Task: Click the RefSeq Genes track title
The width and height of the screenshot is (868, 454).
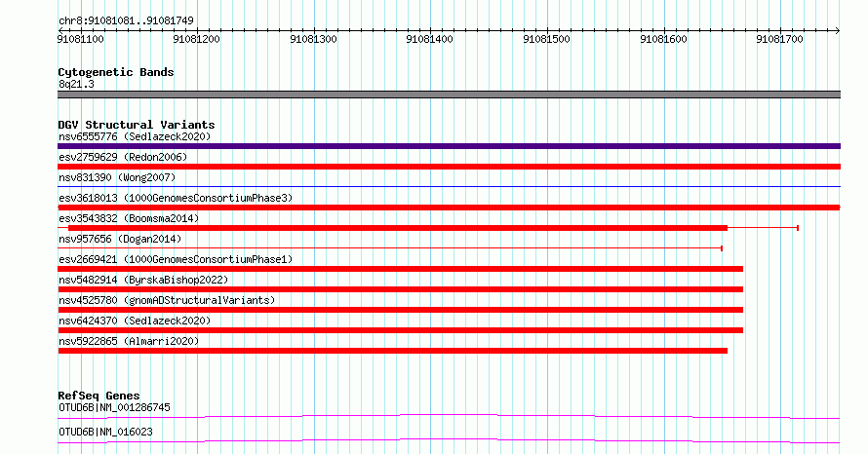Action: click(99, 396)
